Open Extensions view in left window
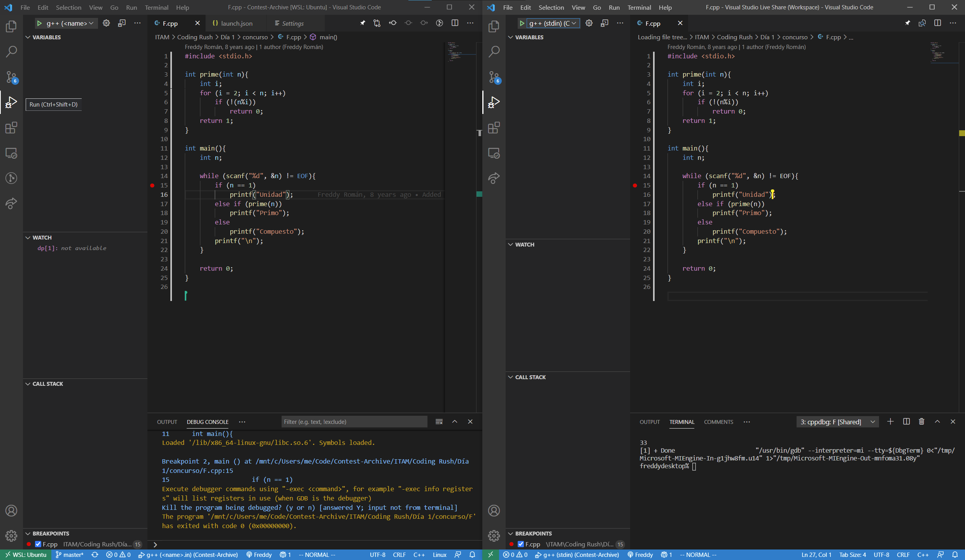Screen dimensions: 965x560 coord(11,128)
